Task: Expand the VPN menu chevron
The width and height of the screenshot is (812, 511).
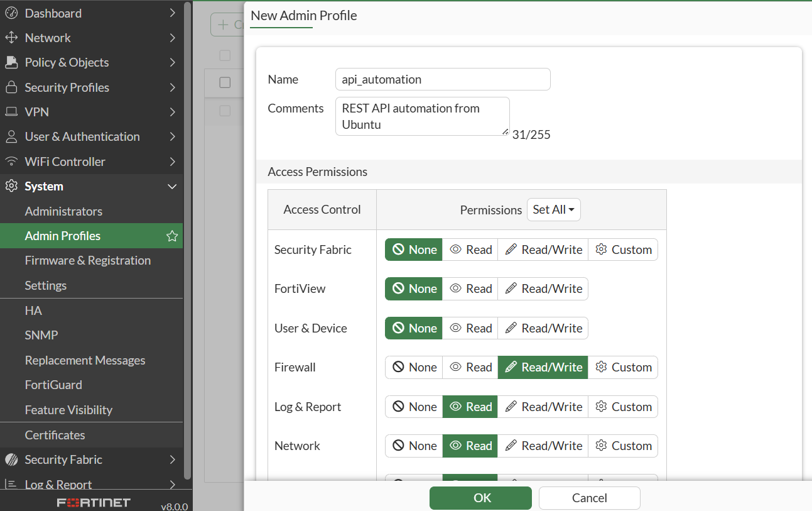Action: (x=172, y=112)
